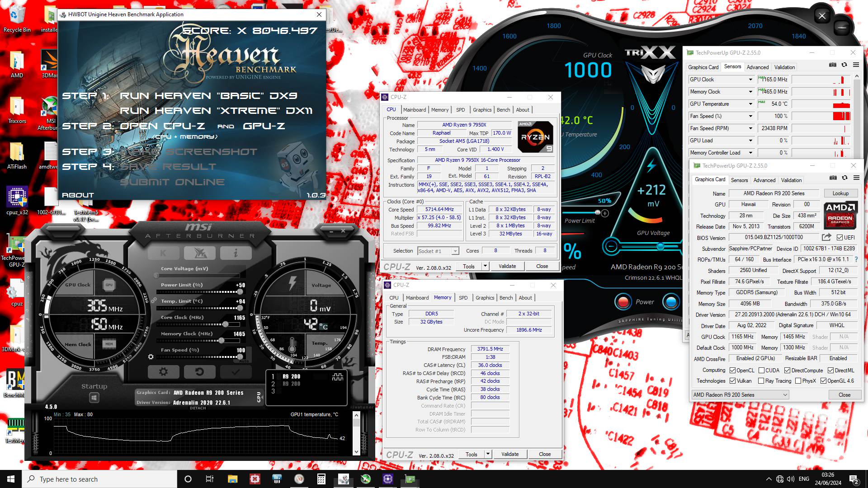Image resolution: width=868 pixels, height=488 pixels.
Task: Open Calculator from taskbar
Action: [321, 479]
